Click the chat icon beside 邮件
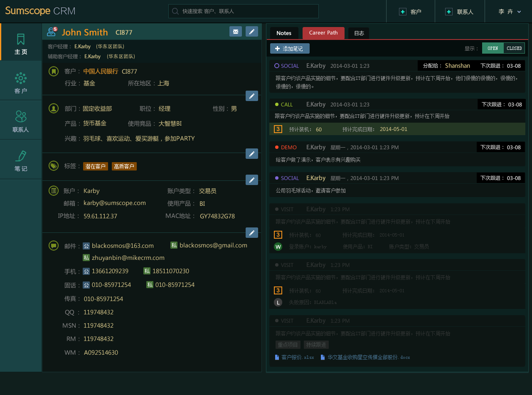Screen dimensions: 532x395 click(x=53, y=245)
